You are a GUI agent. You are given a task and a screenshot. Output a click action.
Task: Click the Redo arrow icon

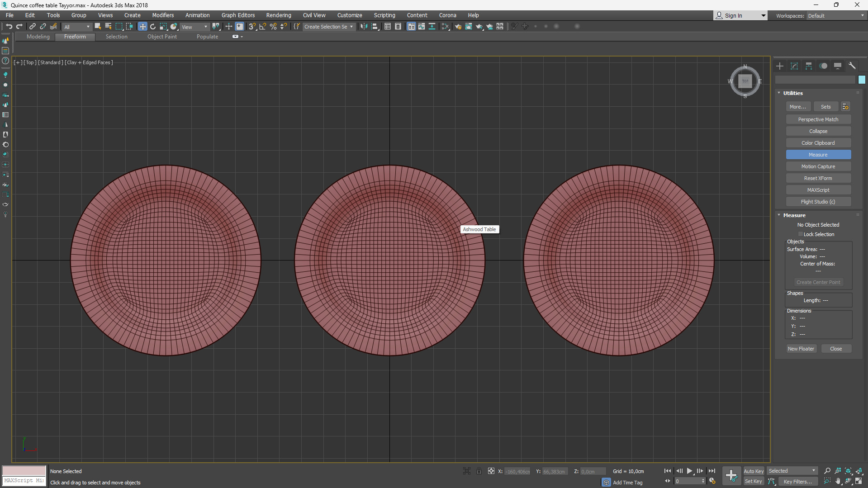19,27
